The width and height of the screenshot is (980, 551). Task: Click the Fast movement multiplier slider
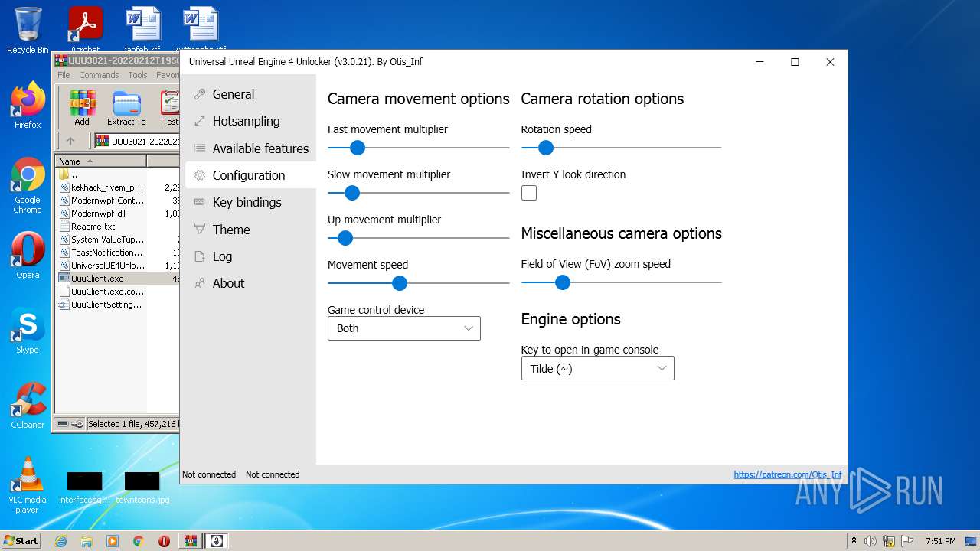point(418,148)
